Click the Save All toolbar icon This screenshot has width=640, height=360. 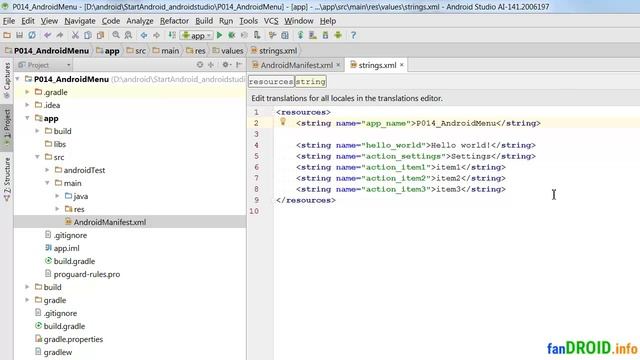(x=19, y=36)
